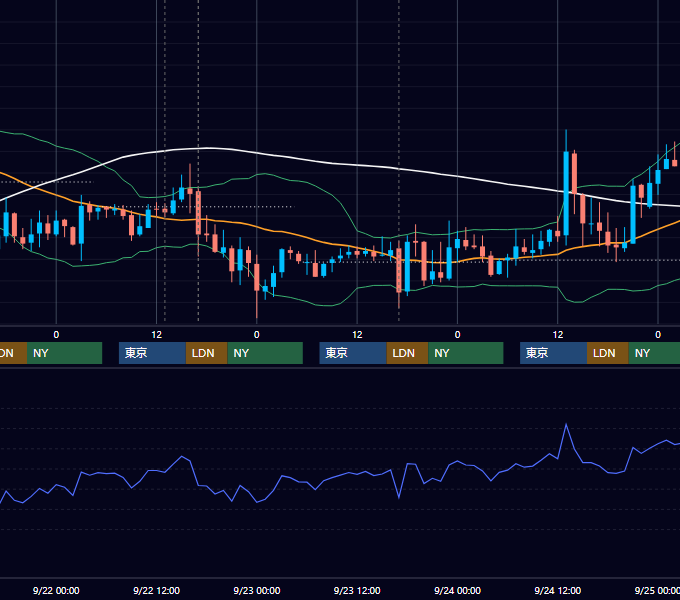Select the NY session block under 9/24 00:00

click(x=466, y=353)
